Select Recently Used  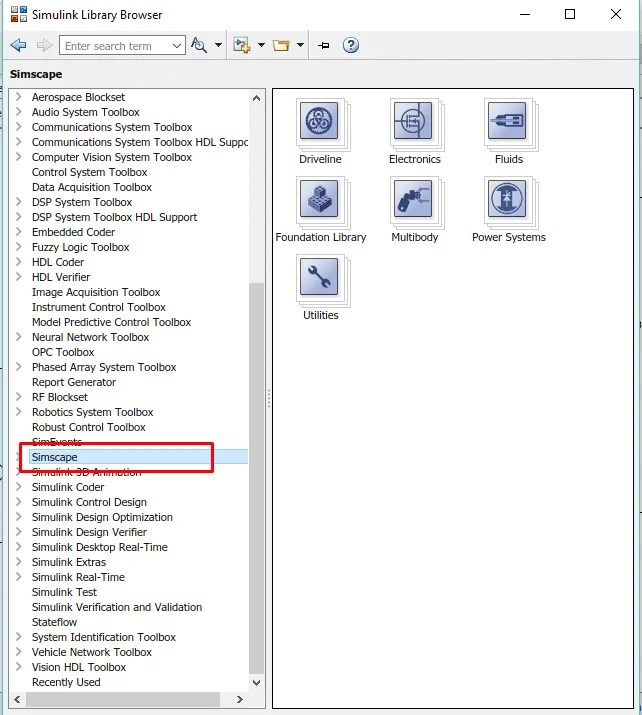[66, 682]
